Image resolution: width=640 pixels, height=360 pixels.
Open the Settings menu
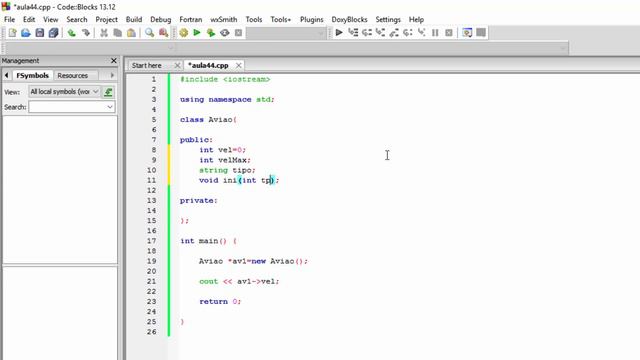click(388, 19)
